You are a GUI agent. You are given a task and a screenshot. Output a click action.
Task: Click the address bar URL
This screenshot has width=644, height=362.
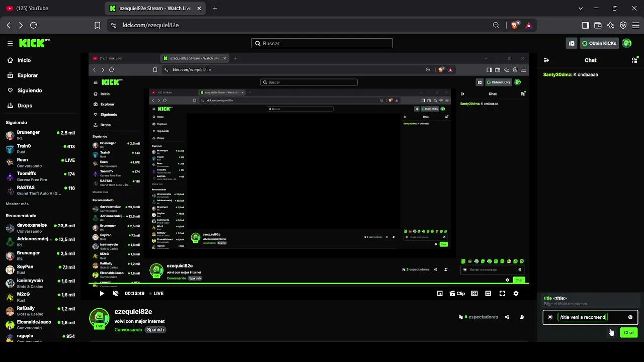[150, 25]
